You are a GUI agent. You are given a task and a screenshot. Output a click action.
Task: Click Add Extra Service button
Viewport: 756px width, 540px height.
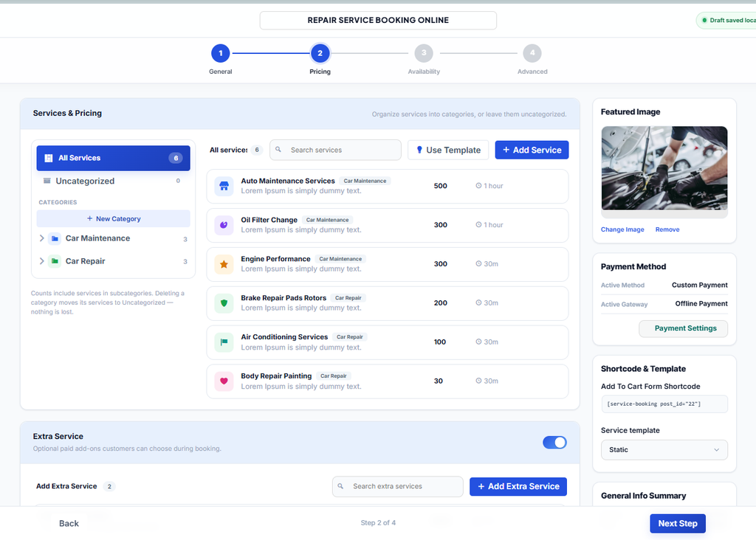pos(518,487)
